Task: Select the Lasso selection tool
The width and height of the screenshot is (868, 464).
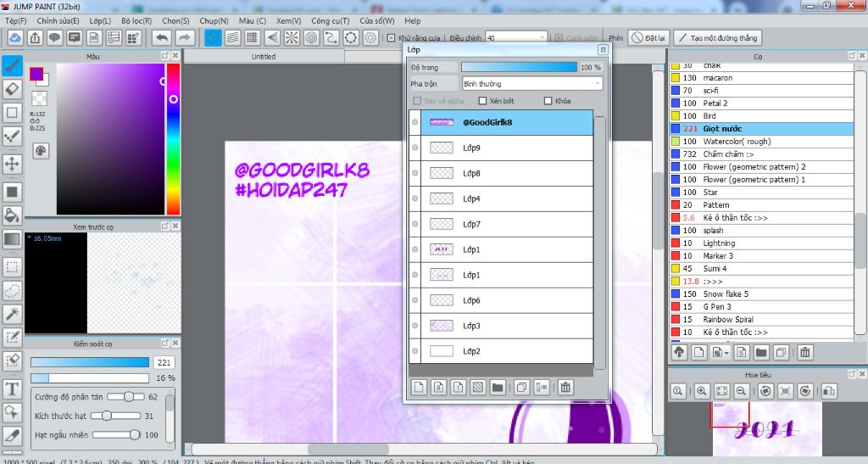Action: click(12, 290)
